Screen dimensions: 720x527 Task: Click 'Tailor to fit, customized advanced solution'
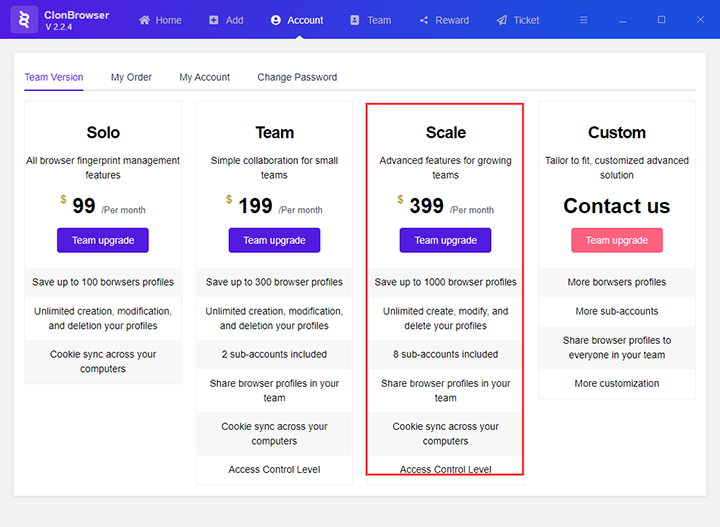click(x=617, y=168)
